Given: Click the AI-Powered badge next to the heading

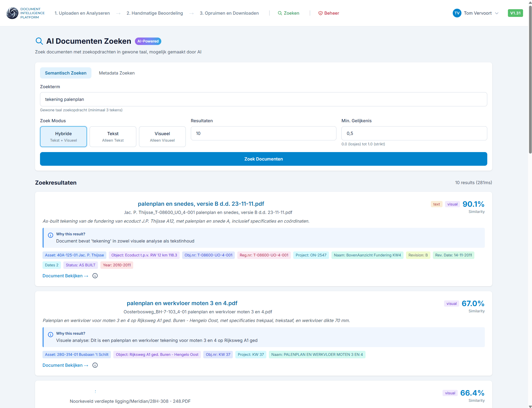Looking at the screenshot, I should coord(148,41).
